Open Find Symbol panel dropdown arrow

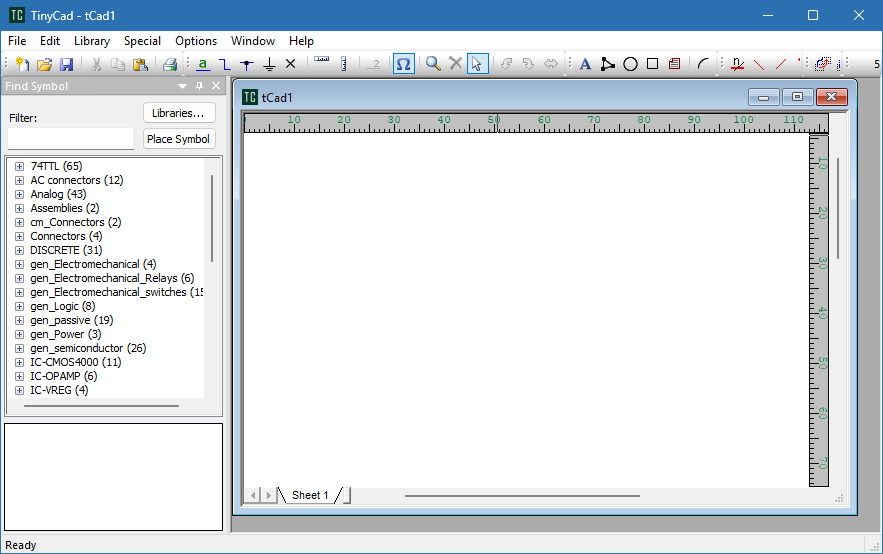click(182, 86)
